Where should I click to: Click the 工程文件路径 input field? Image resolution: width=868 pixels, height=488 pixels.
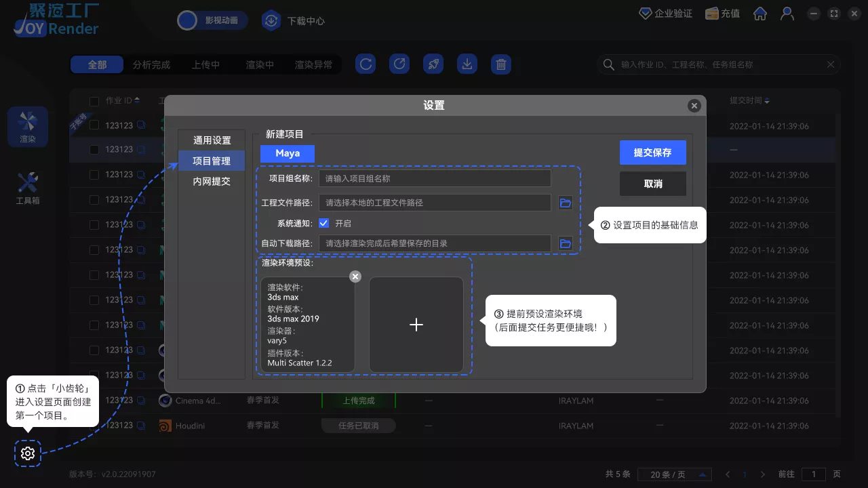click(x=435, y=203)
